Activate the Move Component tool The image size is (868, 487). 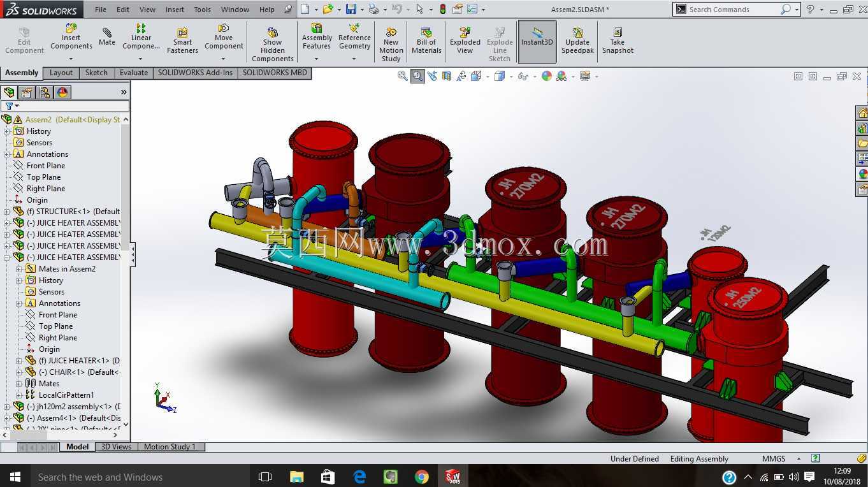224,37
